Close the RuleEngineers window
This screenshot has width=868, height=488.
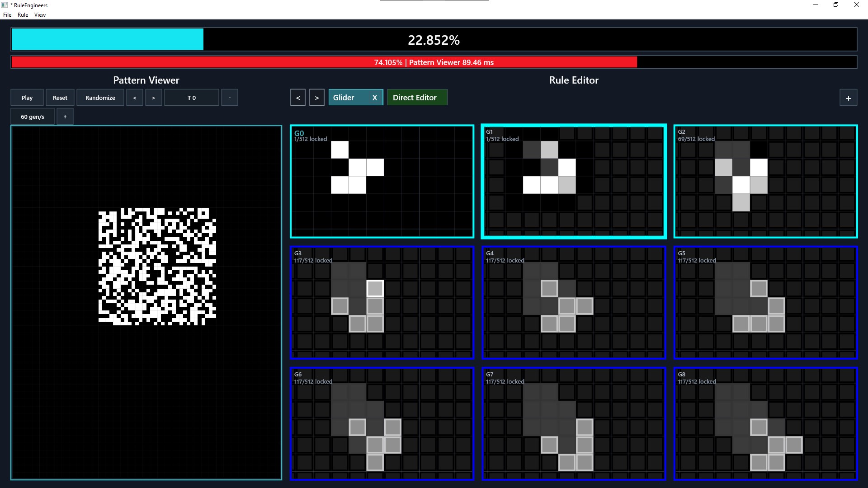tap(856, 5)
